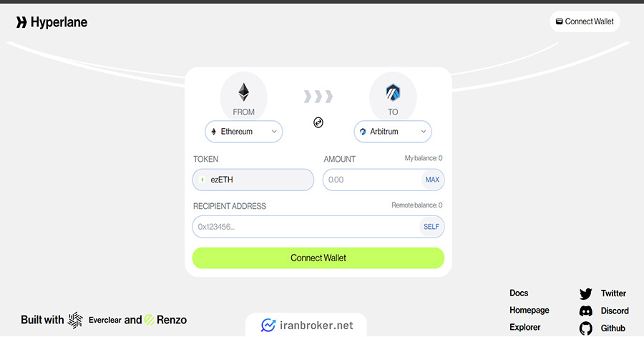Screen dimensions: 644x337
Task: Click the 'My balance: 0' text
Action: click(424, 158)
